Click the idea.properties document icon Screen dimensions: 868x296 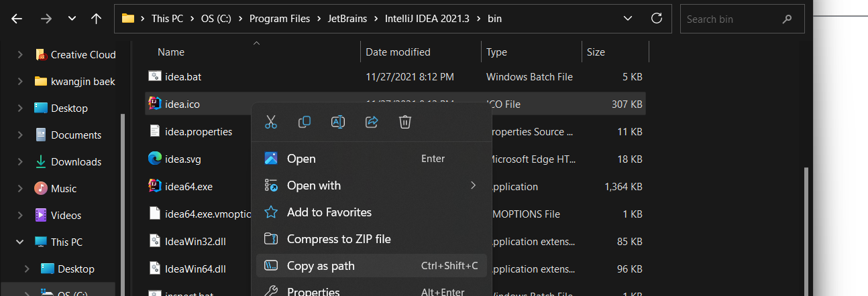(155, 131)
